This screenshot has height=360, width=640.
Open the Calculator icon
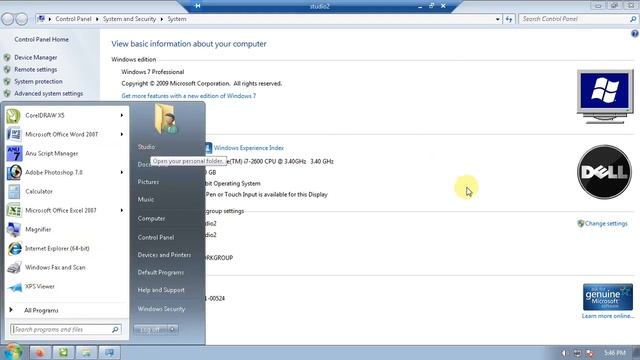coord(14,191)
